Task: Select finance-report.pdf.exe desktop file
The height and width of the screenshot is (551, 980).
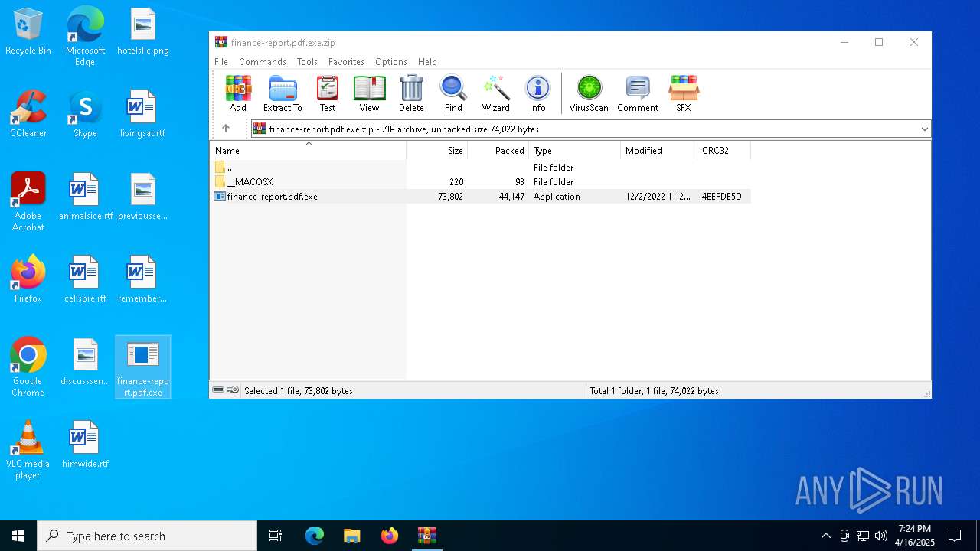Action: (143, 367)
